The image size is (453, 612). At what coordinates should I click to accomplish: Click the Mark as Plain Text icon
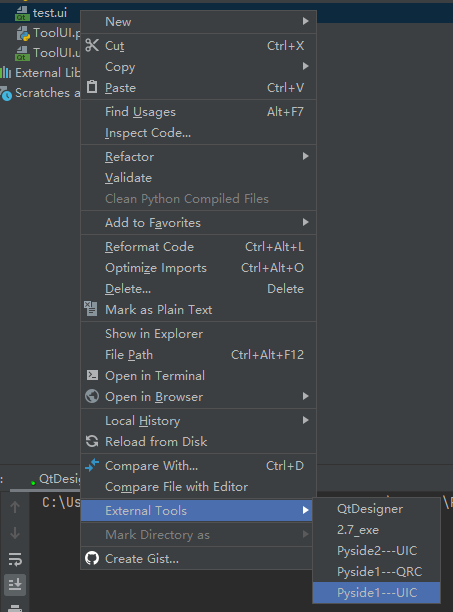[91, 309]
